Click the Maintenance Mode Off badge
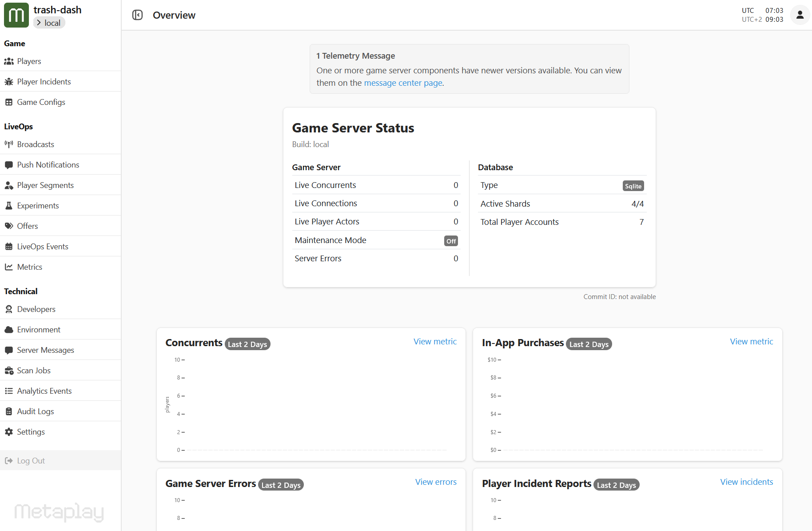The width and height of the screenshot is (812, 531). [x=451, y=241]
